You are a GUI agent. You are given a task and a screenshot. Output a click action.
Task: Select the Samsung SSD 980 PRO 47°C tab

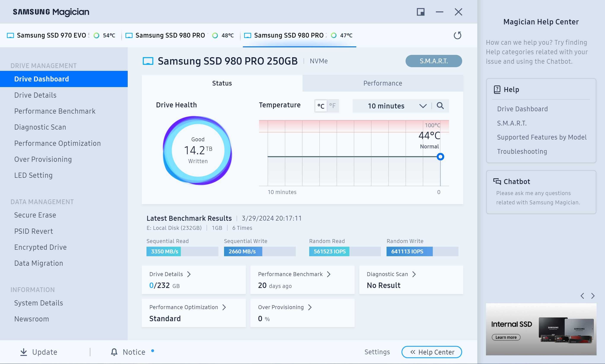tap(299, 35)
